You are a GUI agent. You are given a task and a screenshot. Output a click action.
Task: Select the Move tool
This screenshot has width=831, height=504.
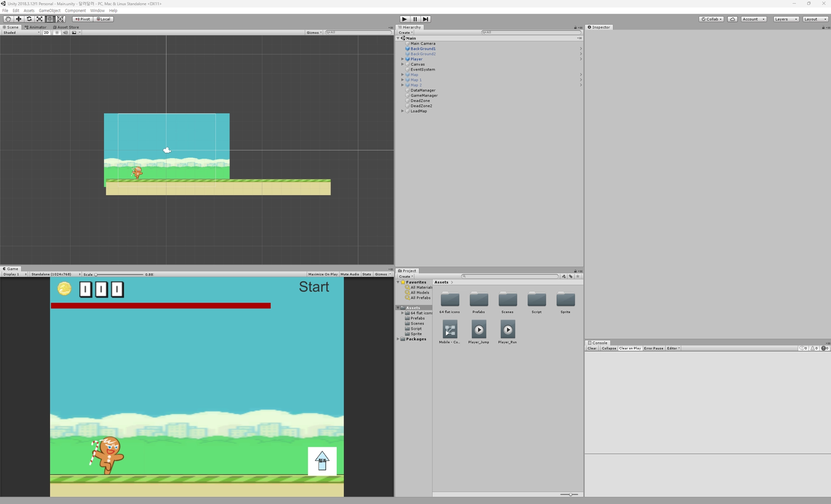click(18, 19)
